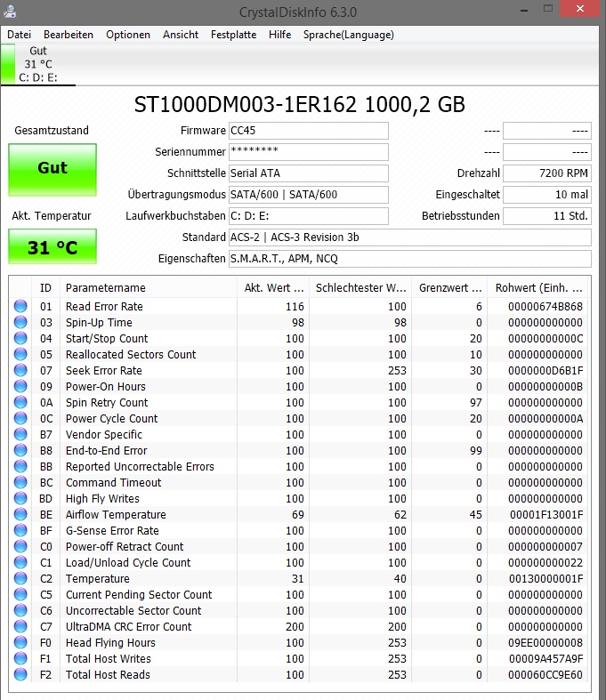Click the Schlechtester W... column header
This screenshot has width=606, height=700.
point(360,288)
